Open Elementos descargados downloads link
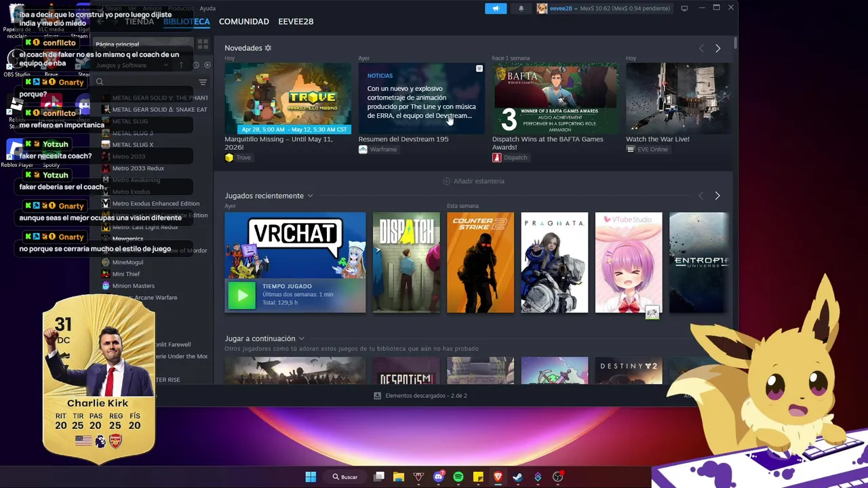Image resolution: width=868 pixels, height=488 pixels. [420, 395]
